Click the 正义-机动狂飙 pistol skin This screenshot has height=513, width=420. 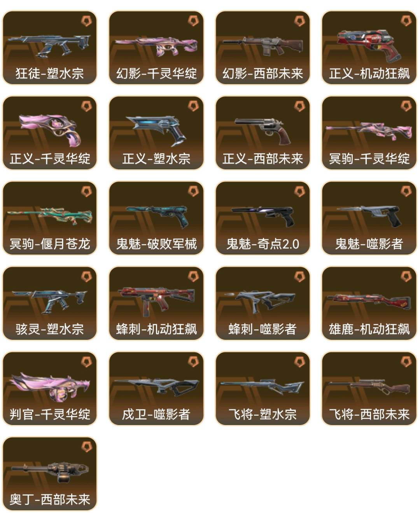pyautogui.click(x=369, y=47)
